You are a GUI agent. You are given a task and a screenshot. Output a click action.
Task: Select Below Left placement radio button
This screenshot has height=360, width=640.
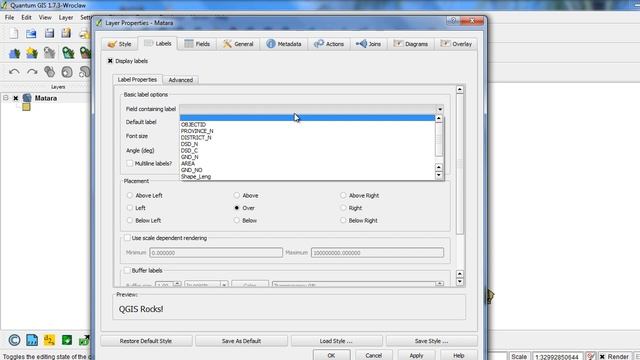pos(130,220)
